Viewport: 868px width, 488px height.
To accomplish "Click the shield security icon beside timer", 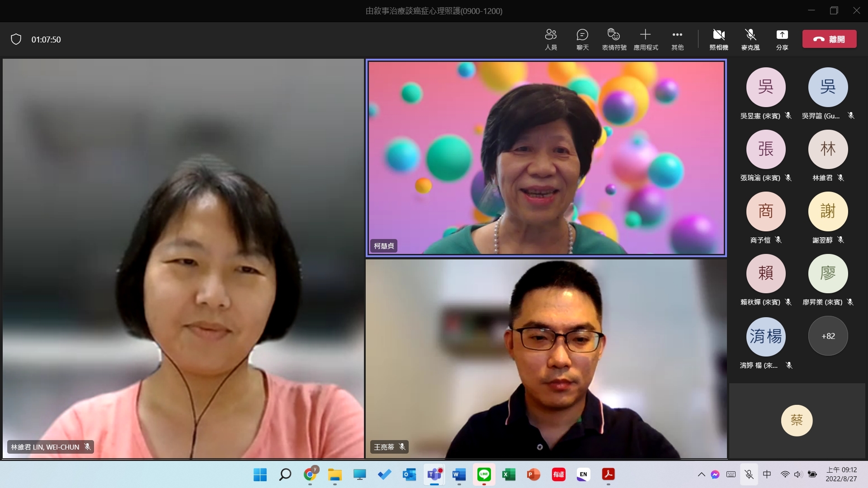I will (x=16, y=39).
